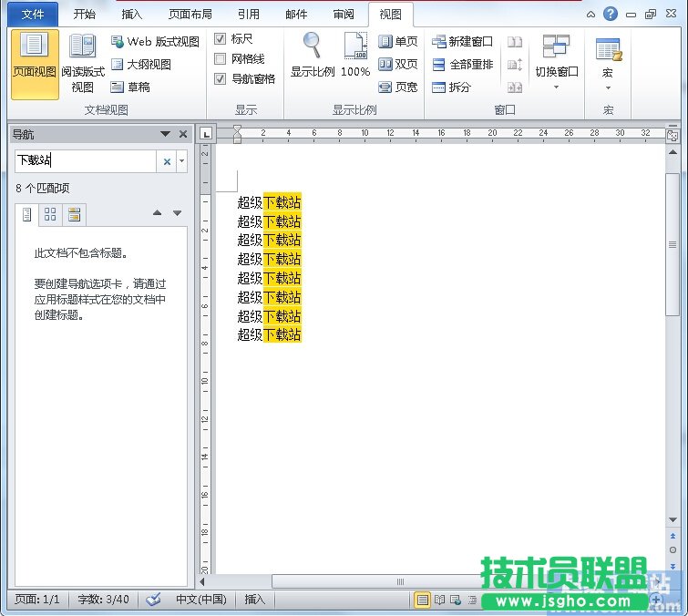
Task: Open the File (文件) menu tab
Action: click(33, 15)
